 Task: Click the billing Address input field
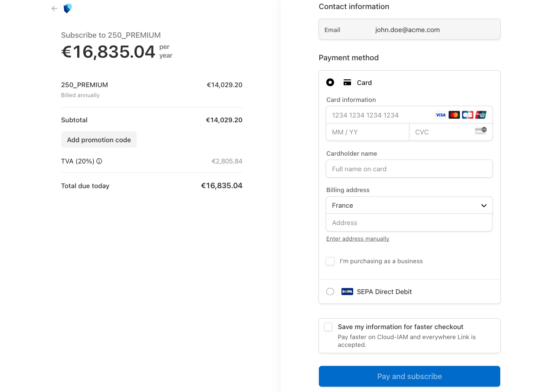click(x=409, y=223)
